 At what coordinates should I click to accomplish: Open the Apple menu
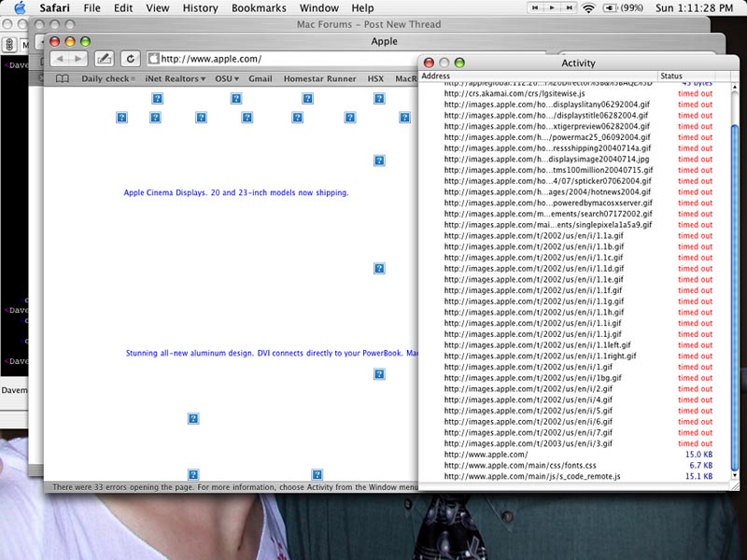pos(20,7)
